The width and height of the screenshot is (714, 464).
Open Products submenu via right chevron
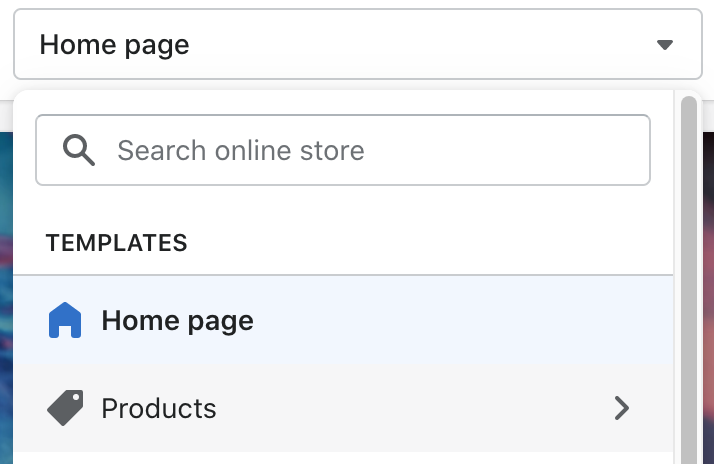[x=622, y=408]
